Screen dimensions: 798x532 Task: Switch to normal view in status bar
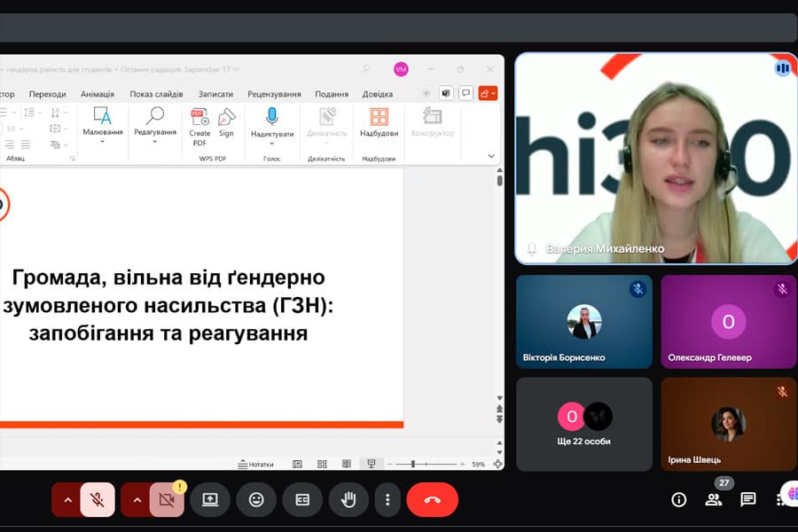tap(297, 464)
